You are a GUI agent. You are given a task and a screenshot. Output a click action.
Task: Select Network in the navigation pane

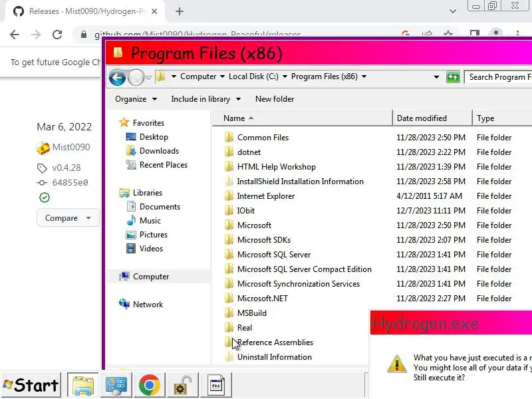coord(148,305)
